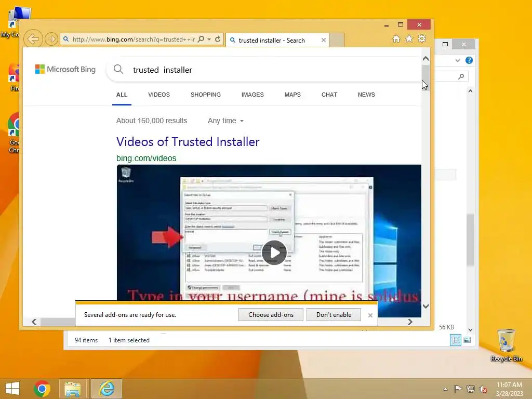The width and height of the screenshot is (532, 399).
Task: Click the browser horizontal scroll right arrow
Action: click(x=410, y=322)
